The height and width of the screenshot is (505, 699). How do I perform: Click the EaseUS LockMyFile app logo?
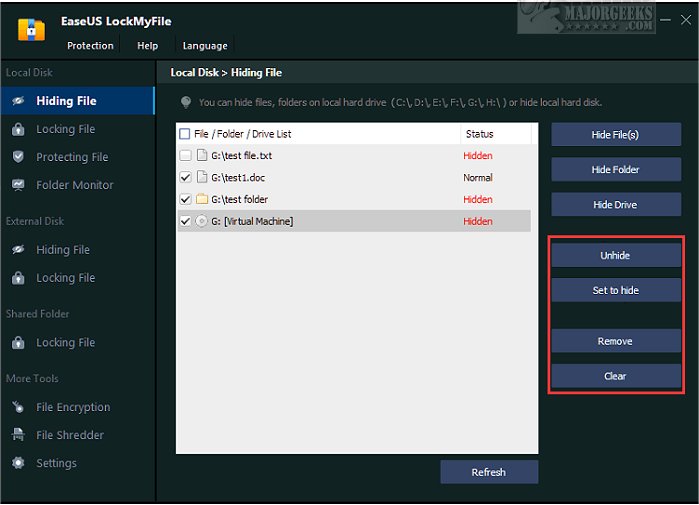click(x=31, y=29)
